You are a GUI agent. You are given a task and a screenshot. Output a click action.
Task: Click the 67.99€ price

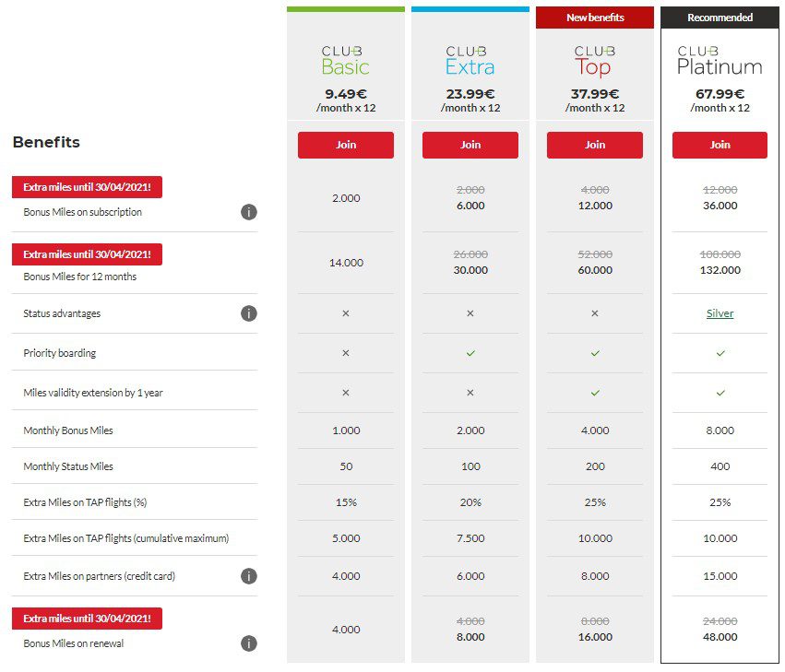click(x=720, y=94)
